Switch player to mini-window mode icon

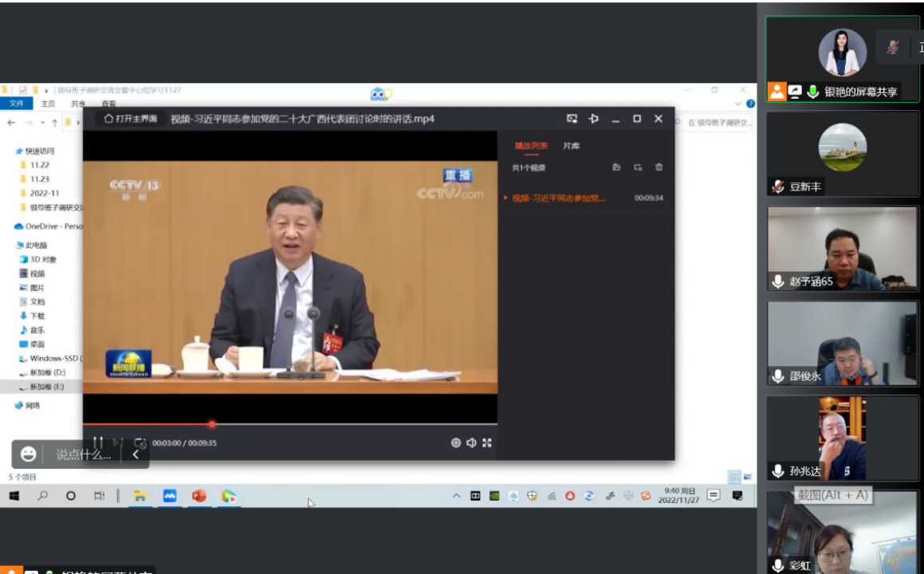(x=572, y=119)
